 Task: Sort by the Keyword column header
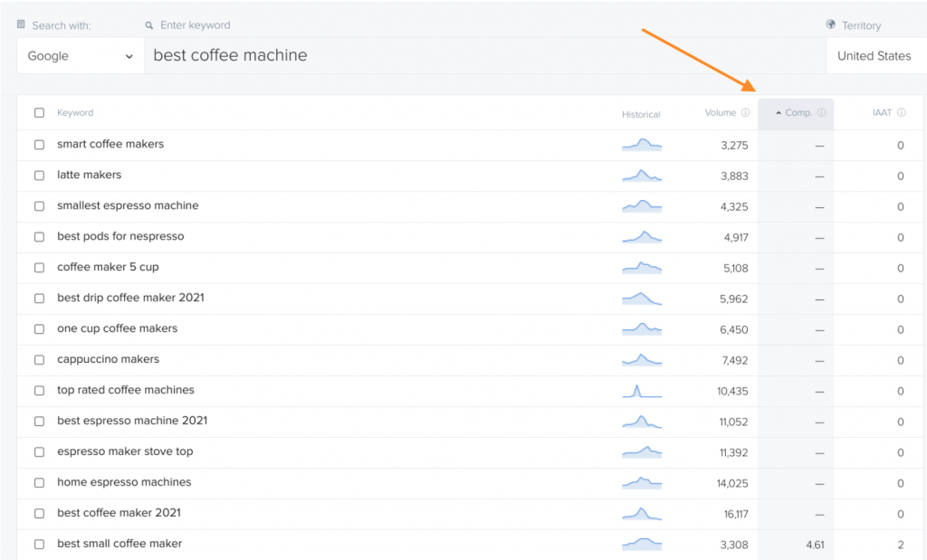75,112
